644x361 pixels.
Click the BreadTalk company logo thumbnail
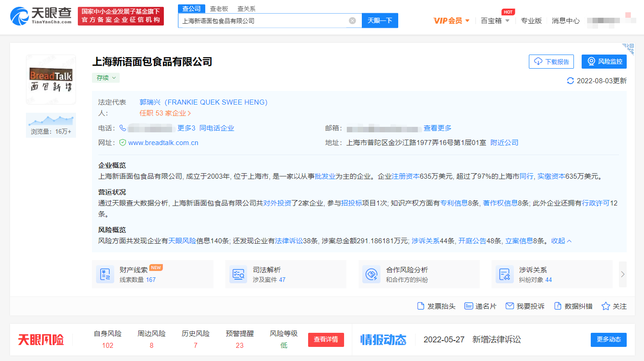[x=51, y=80]
